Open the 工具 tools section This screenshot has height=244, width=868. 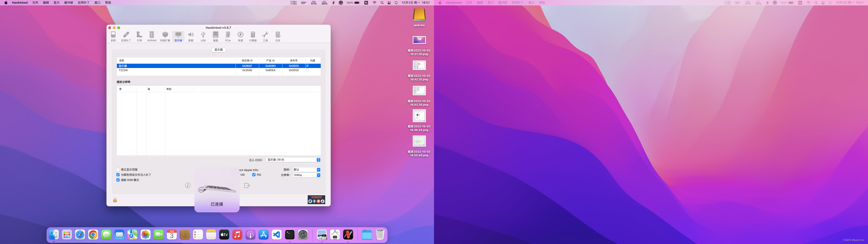pyautogui.click(x=265, y=36)
